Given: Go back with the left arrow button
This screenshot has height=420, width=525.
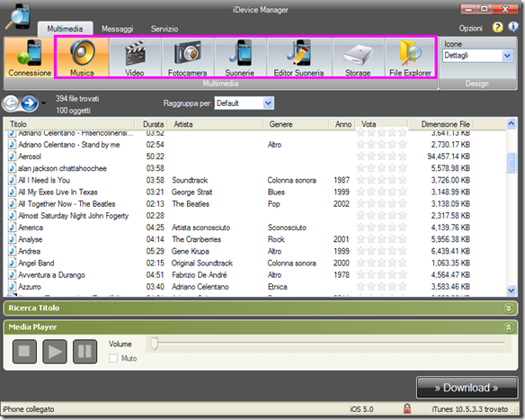Looking at the screenshot, I should coord(11,103).
